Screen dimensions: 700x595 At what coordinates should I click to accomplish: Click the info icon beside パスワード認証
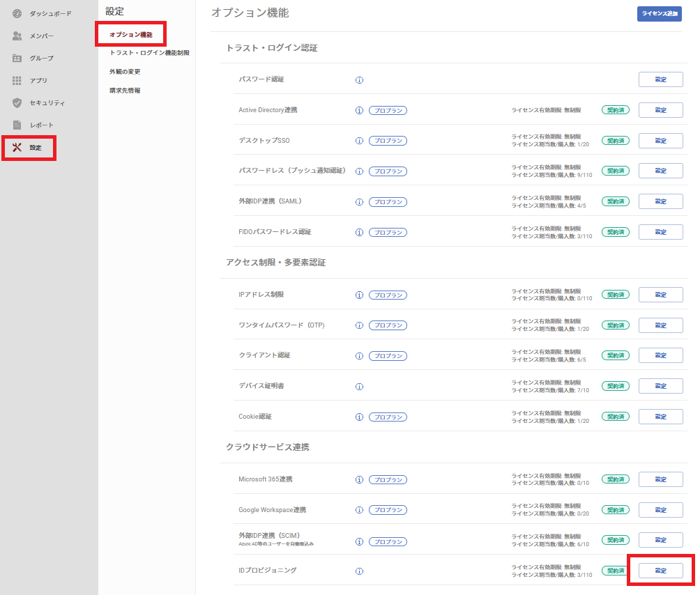point(360,79)
